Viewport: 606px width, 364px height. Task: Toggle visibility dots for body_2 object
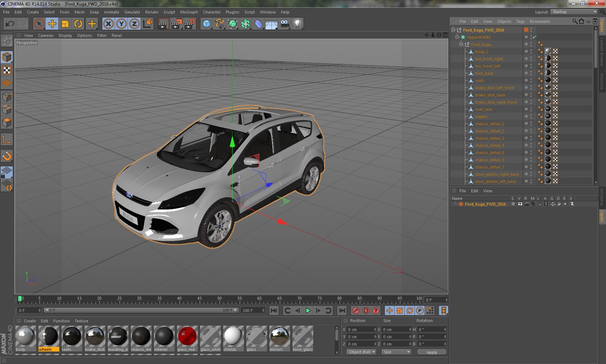coord(531,52)
